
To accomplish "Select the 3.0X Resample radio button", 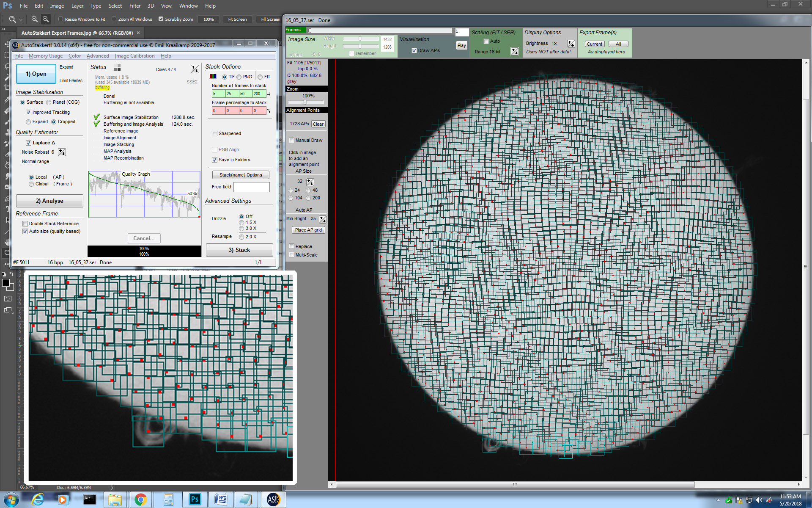I will (242, 228).
